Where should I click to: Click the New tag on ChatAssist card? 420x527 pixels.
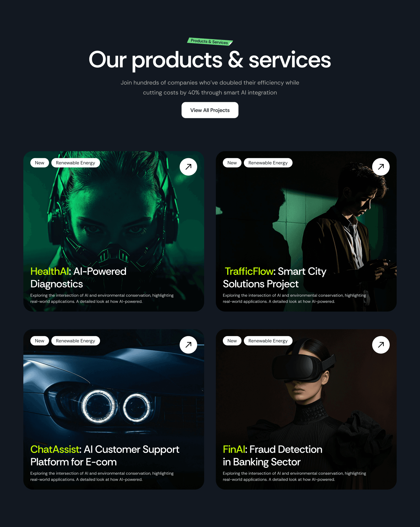point(40,341)
